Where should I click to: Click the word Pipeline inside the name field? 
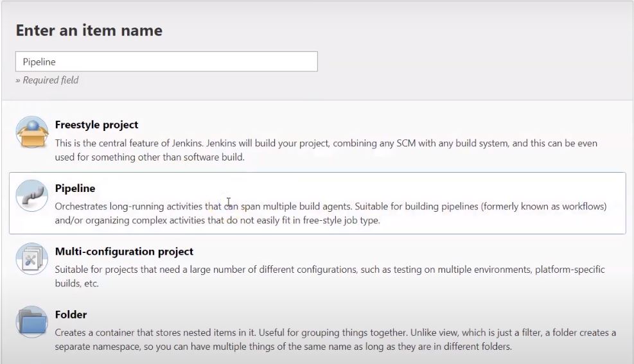[39, 62]
